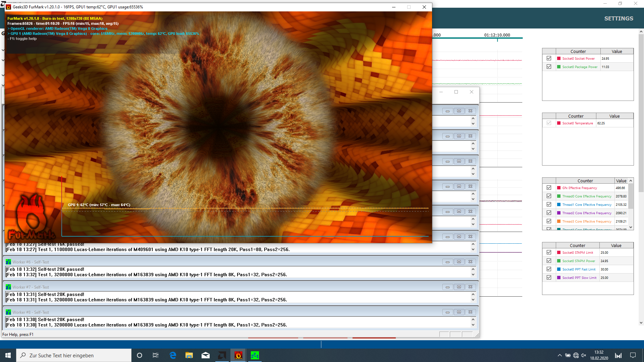This screenshot has height=362, width=644.
Task: Click the Counter column header in the power table
Action: (578, 51)
